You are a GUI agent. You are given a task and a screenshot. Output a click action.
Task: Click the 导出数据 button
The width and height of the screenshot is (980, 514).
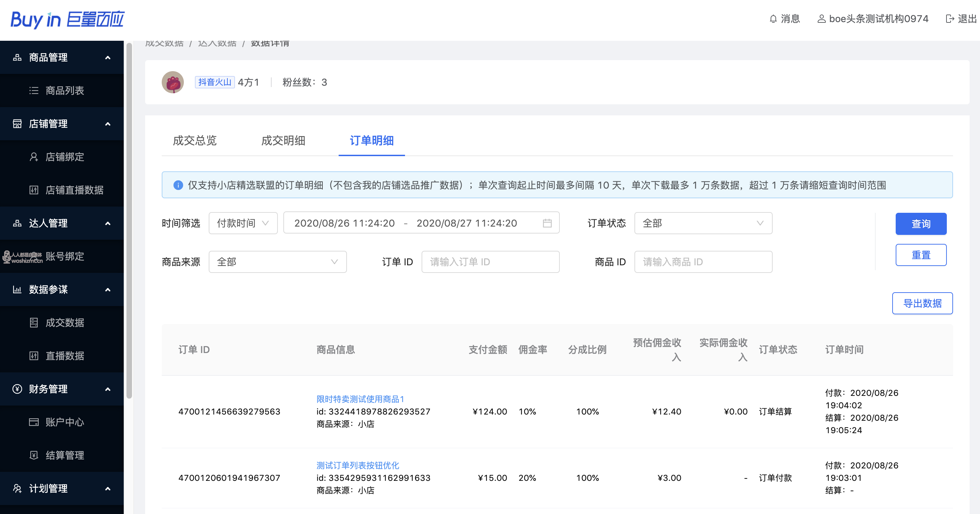922,303
